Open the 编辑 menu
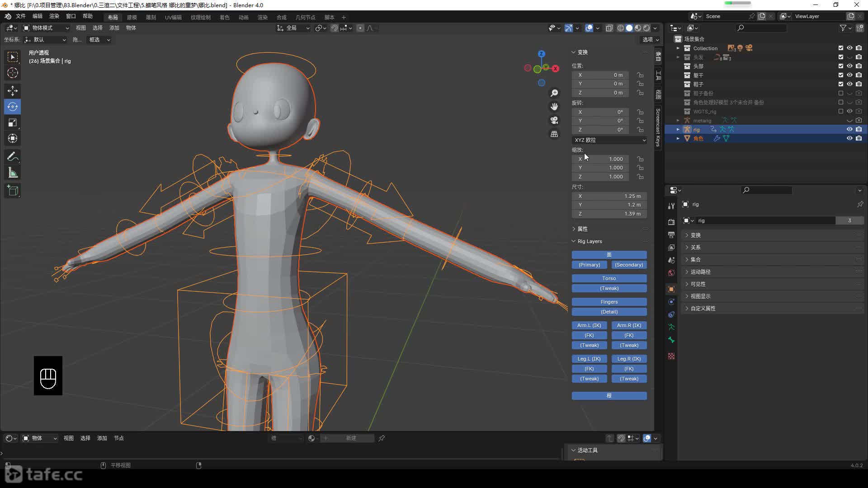This screenshot has width=868, height=488. pyautogui.click(x=38, y=16)
